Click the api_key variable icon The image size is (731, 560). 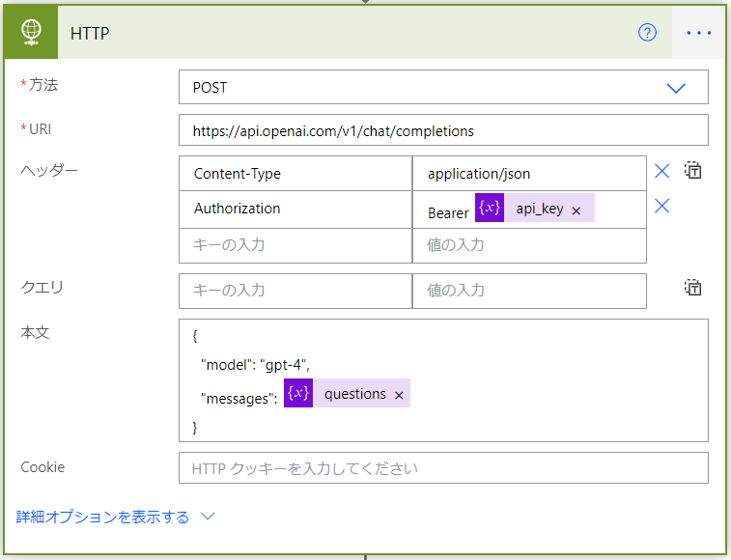coord(490,209)
